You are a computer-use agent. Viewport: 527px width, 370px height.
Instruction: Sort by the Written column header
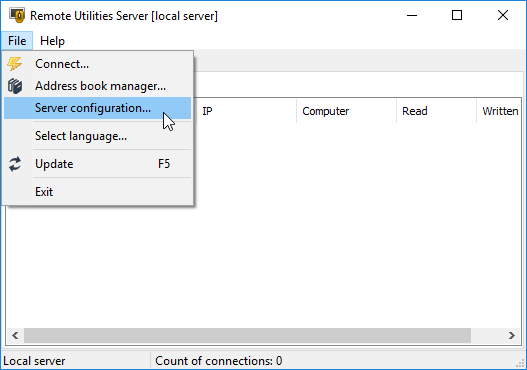pyautogui.click(x=500, y=111)
